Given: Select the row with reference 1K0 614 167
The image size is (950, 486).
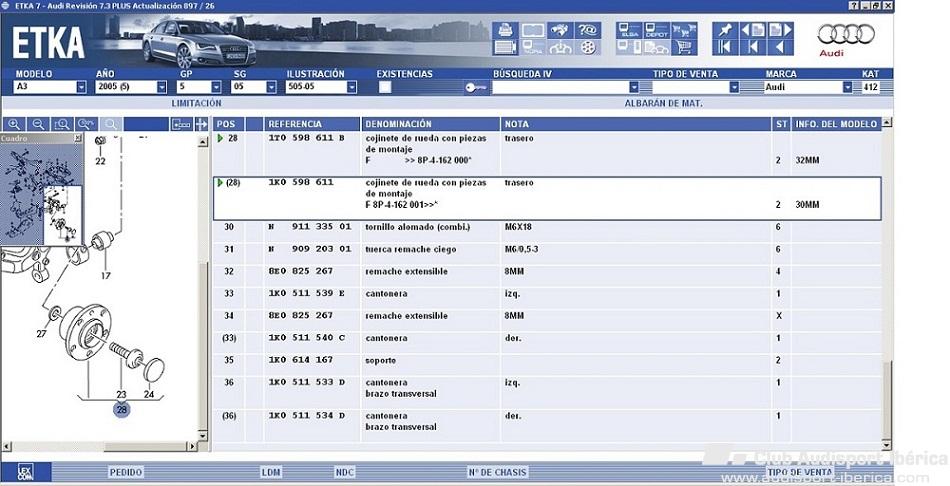Looking at the screenshot, I should coord(547,361).
